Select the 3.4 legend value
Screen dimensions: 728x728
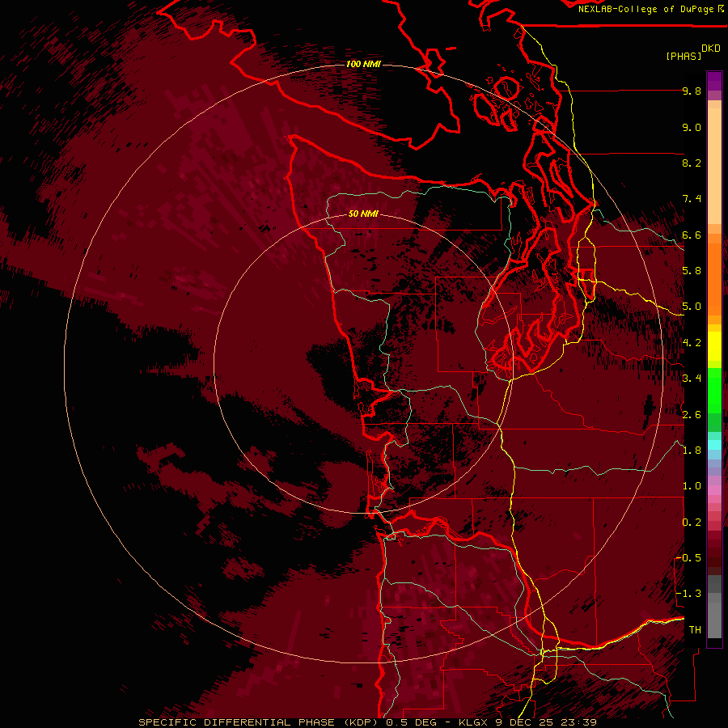click(692, 379)
